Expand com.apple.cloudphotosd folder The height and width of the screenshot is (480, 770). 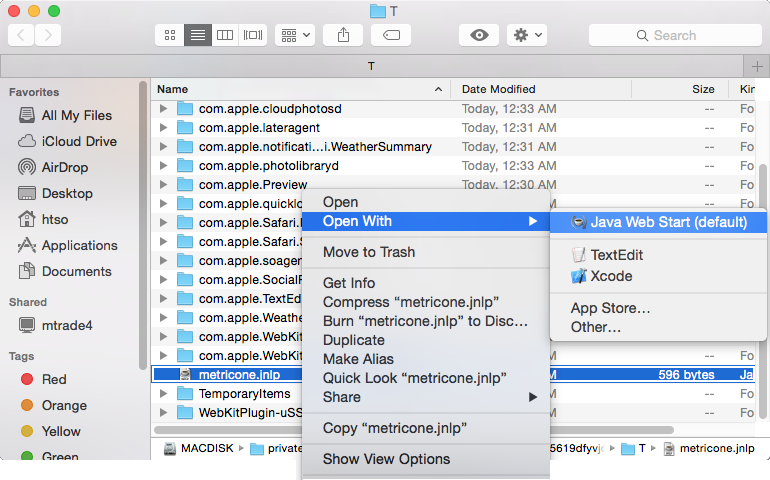coord(164,109)
